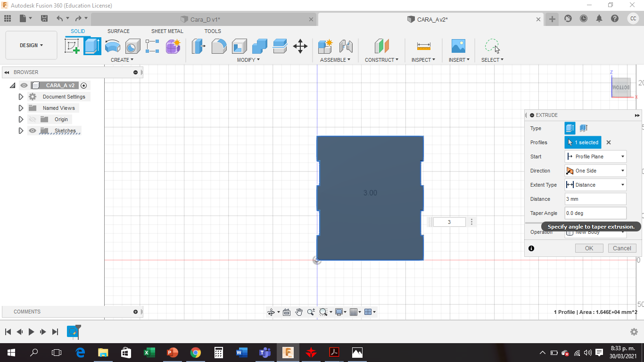Open the Start Profile Plane dropdown
Screen dimensions: 644x362
[595, 156]
